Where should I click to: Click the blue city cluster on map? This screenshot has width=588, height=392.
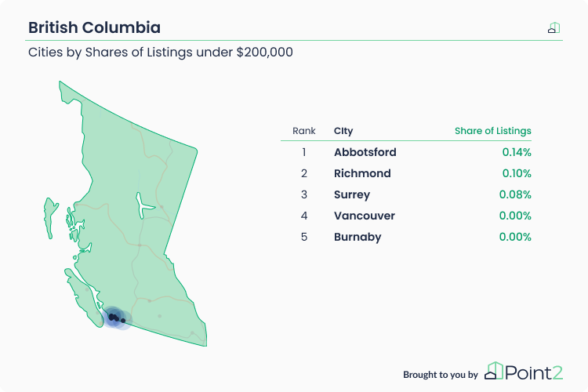pyautogui.click(x=117, y=318)
